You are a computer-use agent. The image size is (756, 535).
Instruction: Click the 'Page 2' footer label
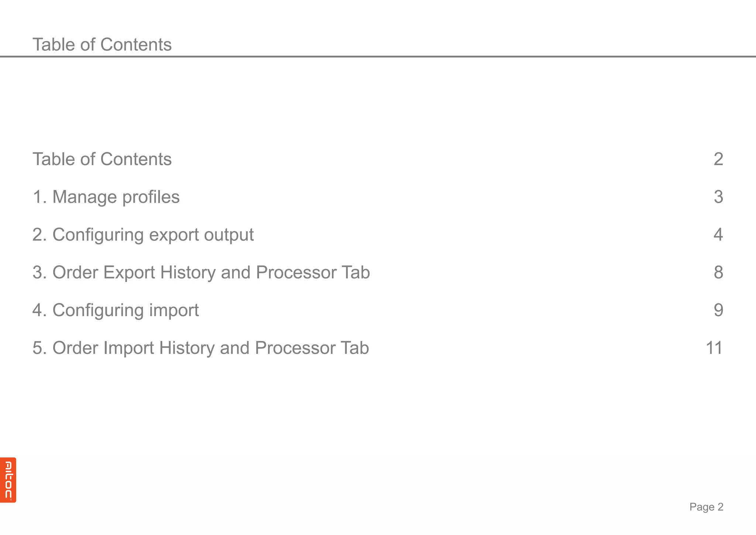click(706, 507)
